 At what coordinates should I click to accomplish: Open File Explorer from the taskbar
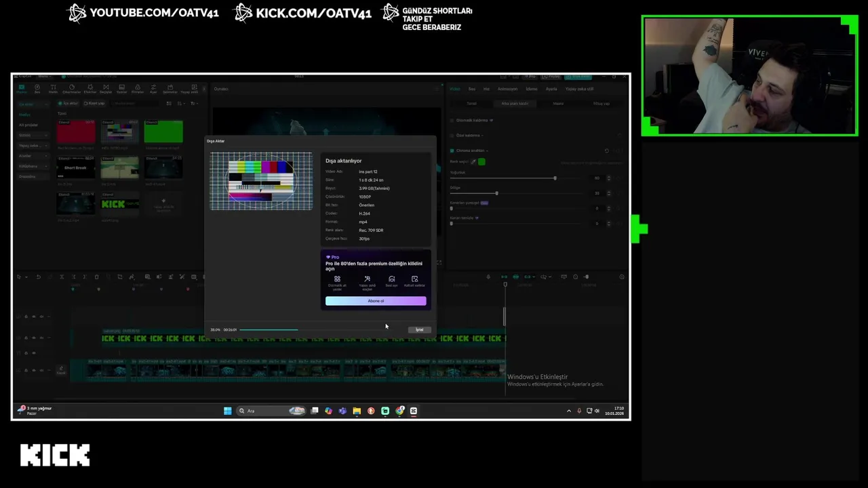pyautogui.click(x=357, y=411)
